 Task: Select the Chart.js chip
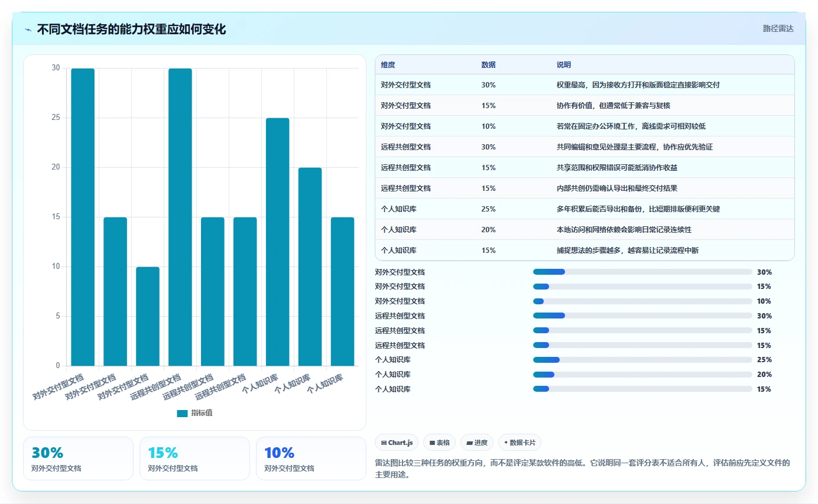click(x=397, y=443)
